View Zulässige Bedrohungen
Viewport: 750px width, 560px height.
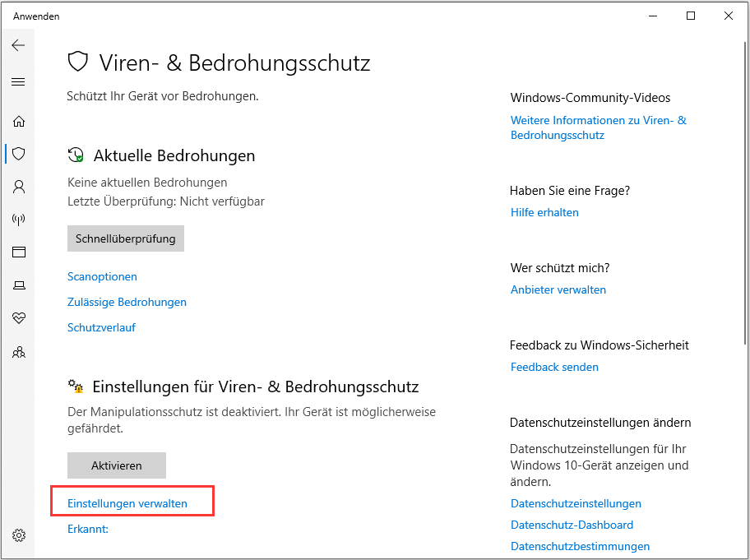(x=127, y=302)
